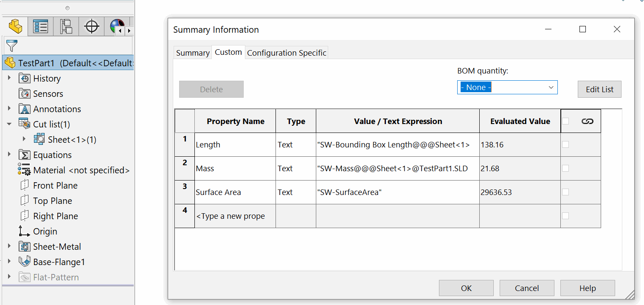Click the Base-Flange1 feature icon
644x305 pixels.
[25, 262]
